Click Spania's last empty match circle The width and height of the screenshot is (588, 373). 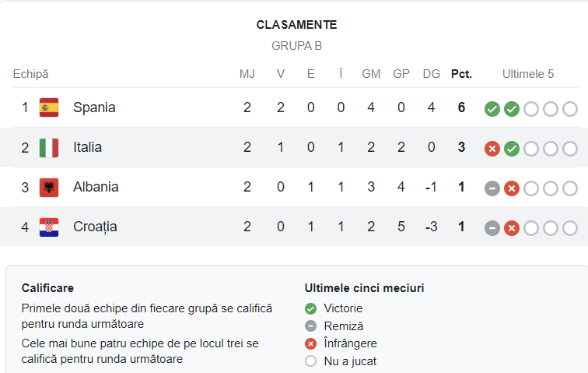(x=570, y=109)
